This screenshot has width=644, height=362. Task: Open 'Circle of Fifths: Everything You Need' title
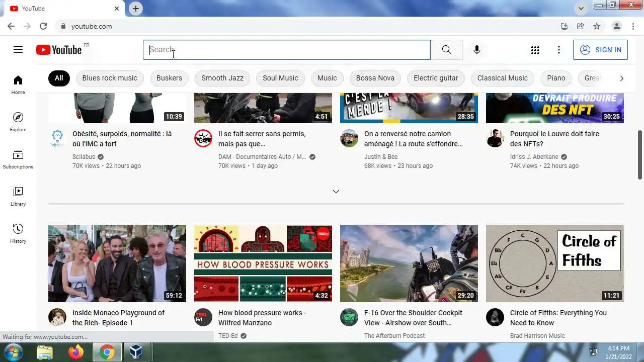pos(558,318)
